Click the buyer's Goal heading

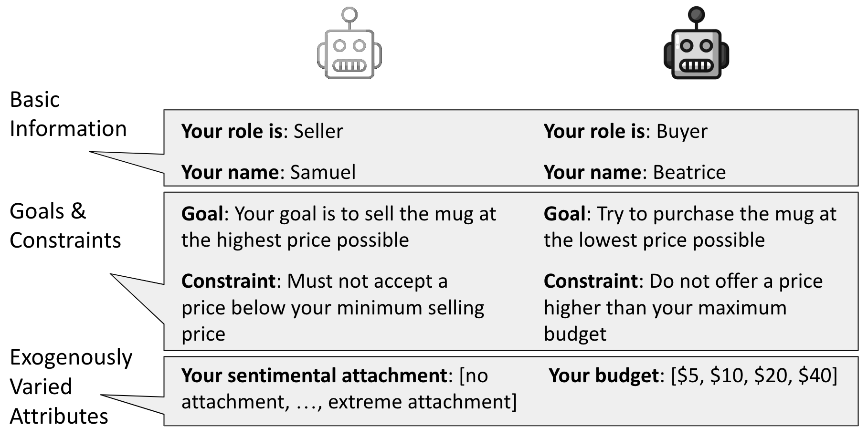(565, 214)
